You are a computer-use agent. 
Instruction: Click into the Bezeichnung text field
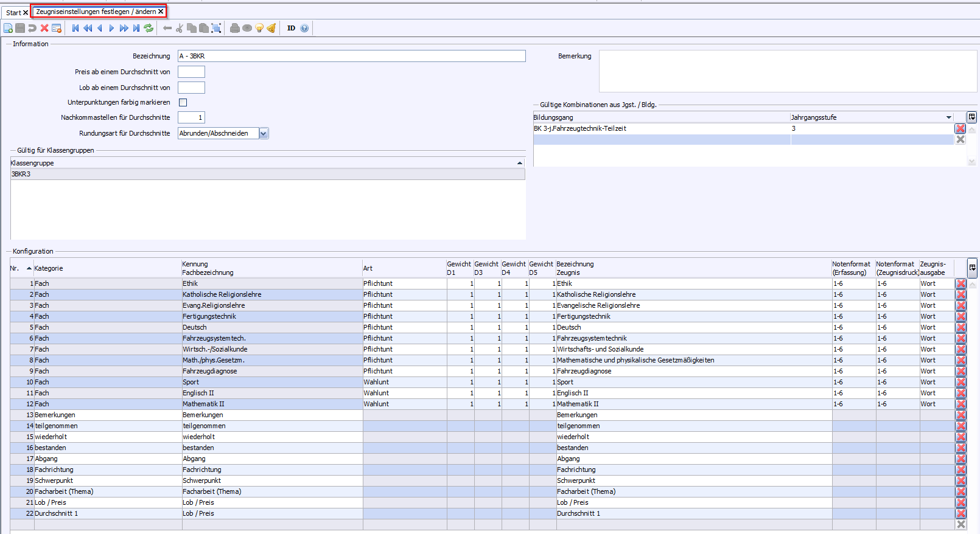tap(351, 56)
